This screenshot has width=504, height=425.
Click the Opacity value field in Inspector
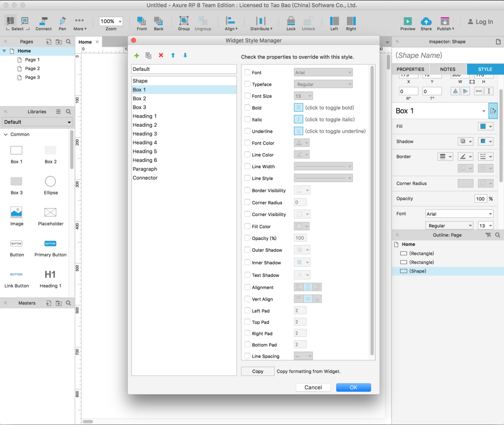(x=480, y=199)
